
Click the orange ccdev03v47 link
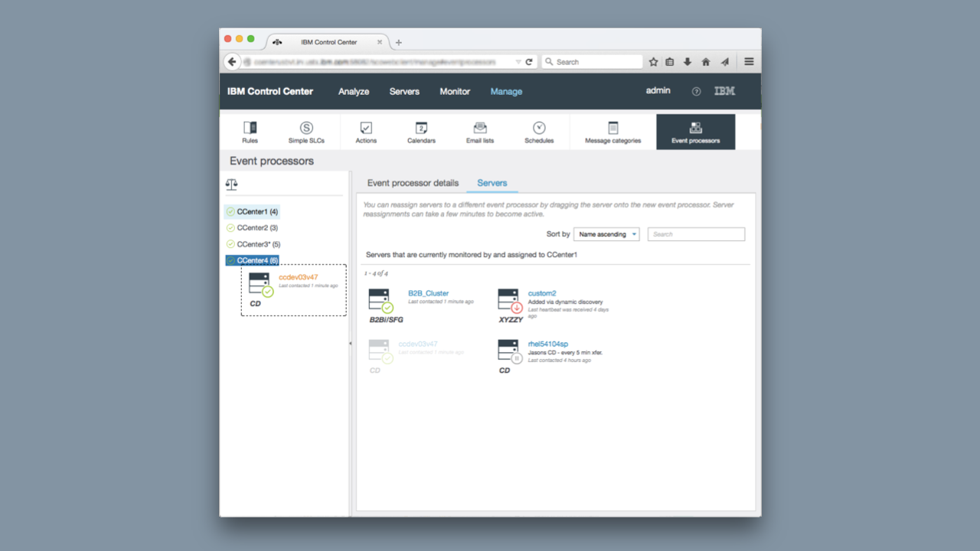(x=299, y=277)
